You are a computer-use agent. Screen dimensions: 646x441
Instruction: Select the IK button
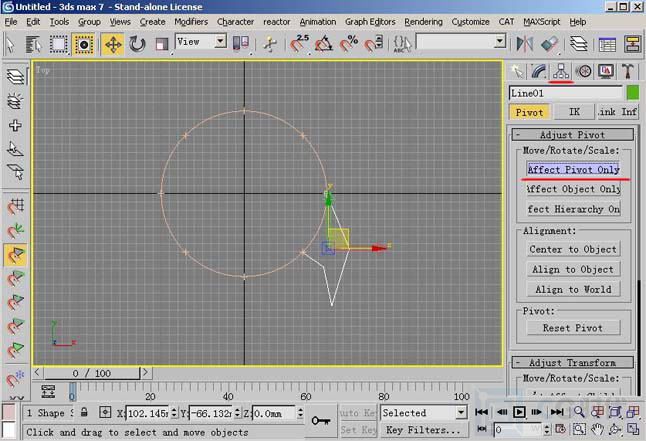[x=574, y=112]
